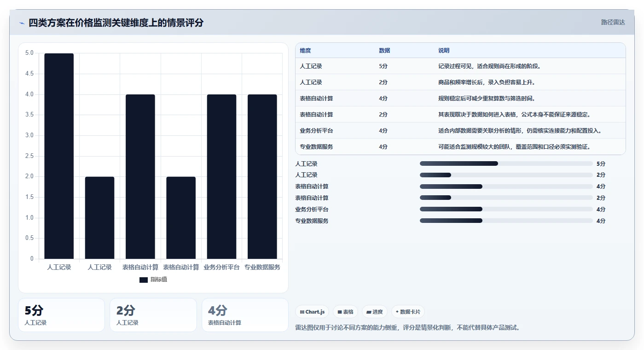Click the 表格自动计算 chart bar with value 2.0
644x350 pixels.
click(x=181, y=218)
